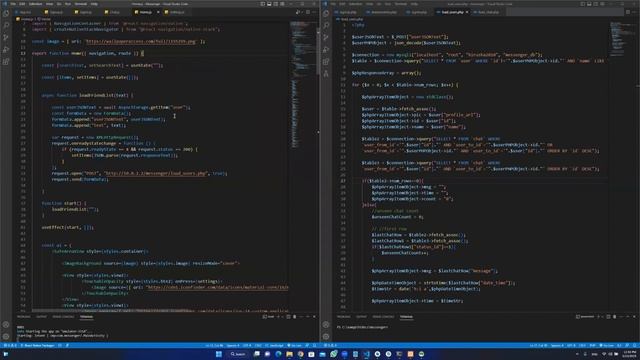Open More Actions in left editor tab bar

314,12
